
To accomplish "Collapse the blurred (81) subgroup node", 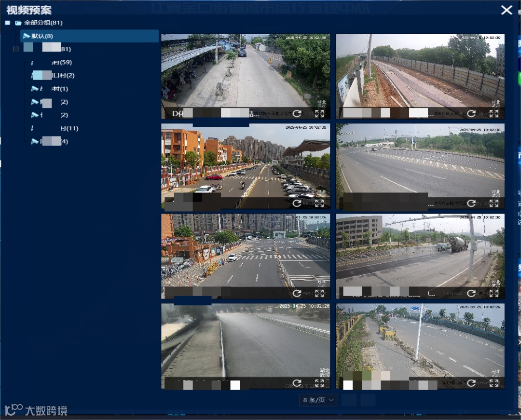I will tap(15, 49).
